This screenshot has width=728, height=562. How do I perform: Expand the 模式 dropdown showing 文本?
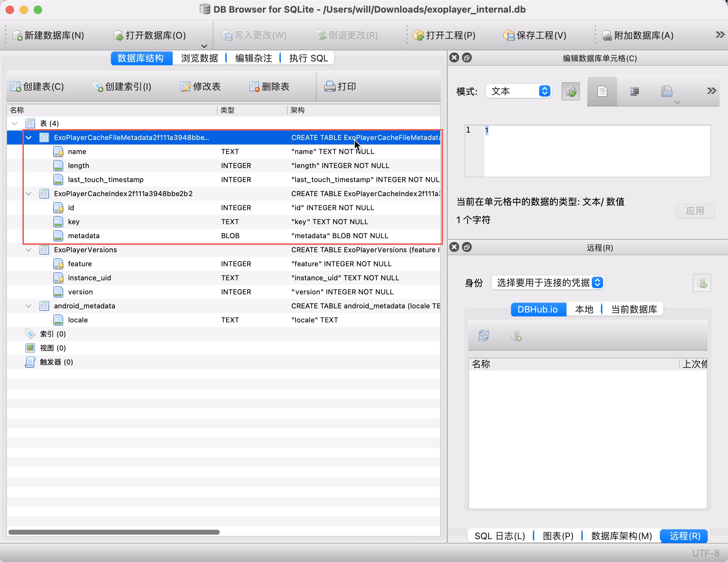tap(518, 91)
